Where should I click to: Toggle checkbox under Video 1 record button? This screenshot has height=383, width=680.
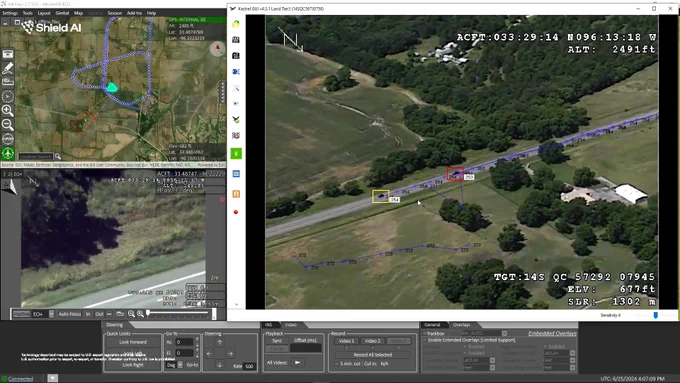click(x=346, y=347)
